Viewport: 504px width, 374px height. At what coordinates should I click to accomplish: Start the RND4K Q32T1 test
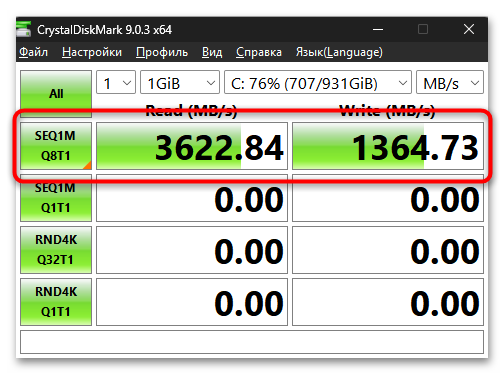point(56,250)
